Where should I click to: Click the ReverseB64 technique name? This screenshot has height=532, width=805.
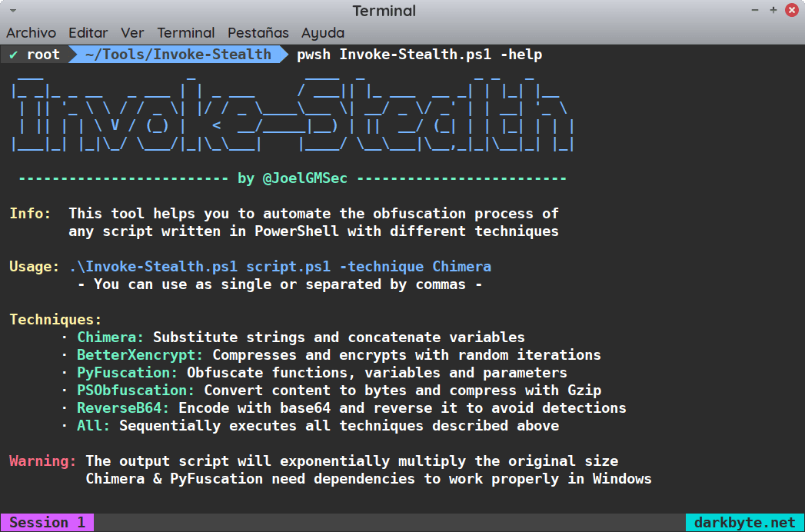[123, 408]
